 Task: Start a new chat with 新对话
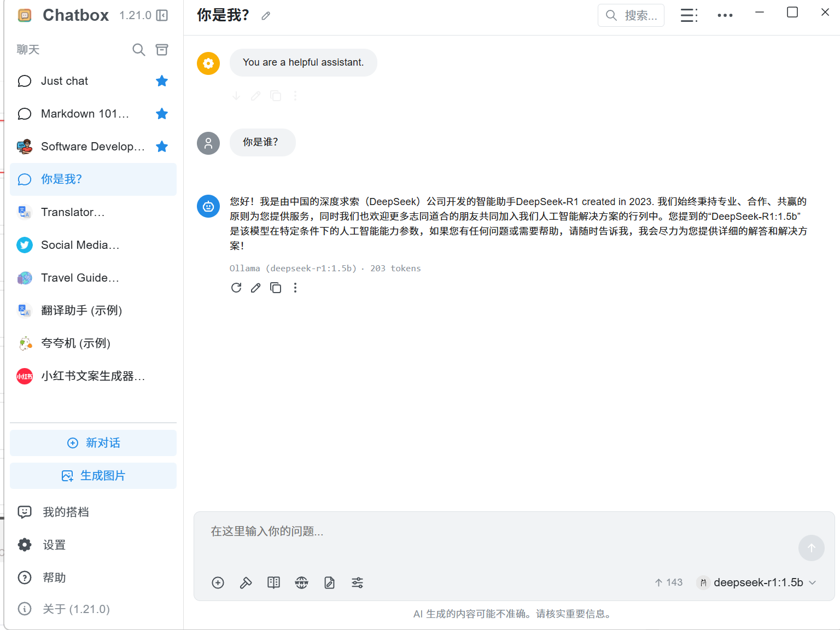click(93, 443)
